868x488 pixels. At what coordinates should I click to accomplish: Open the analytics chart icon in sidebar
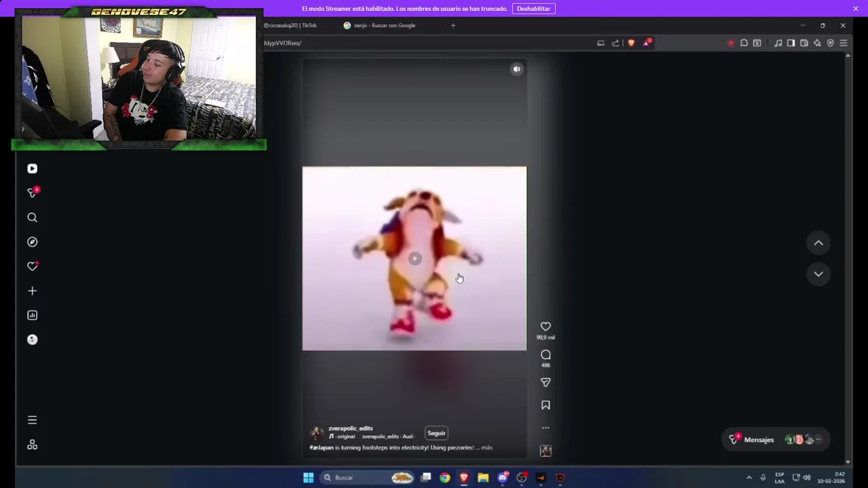point(32,315)
